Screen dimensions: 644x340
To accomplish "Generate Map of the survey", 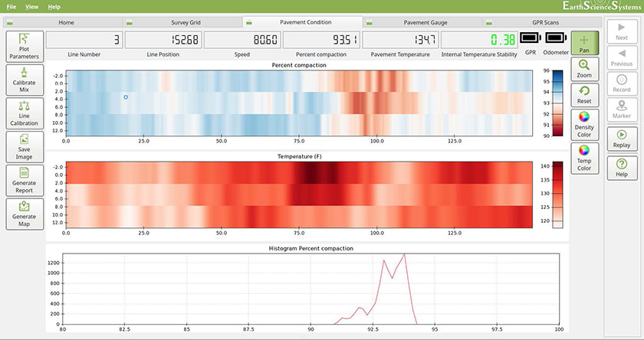I will (x=25, y=214).
